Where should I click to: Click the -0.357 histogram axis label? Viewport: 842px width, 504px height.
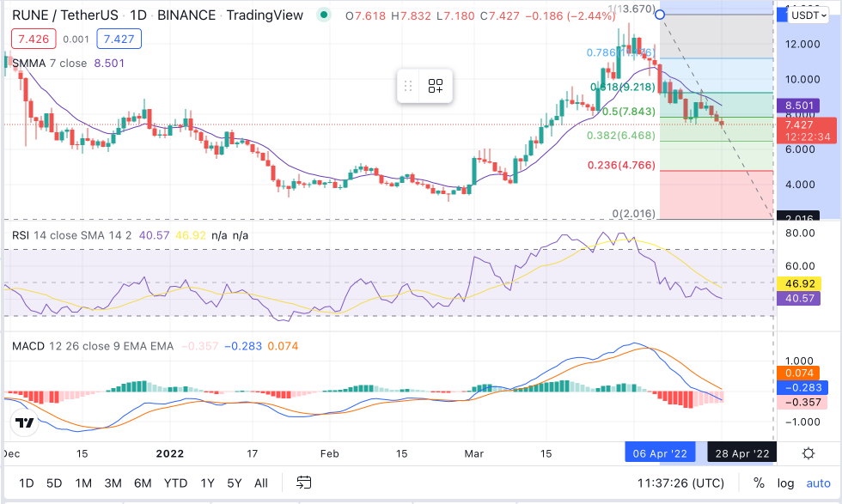click(802, 402)
